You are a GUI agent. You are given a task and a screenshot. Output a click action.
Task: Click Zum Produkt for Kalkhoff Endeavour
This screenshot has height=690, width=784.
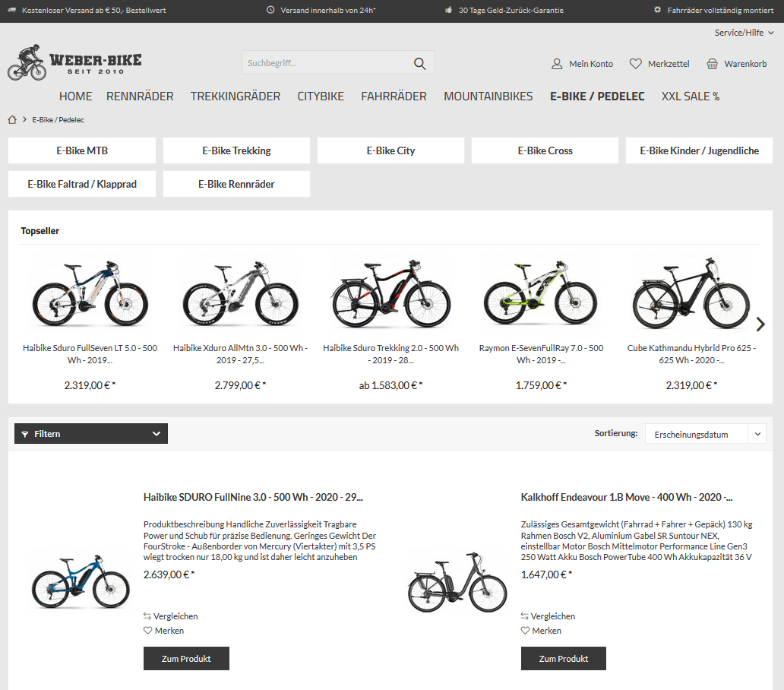point(564,659)
